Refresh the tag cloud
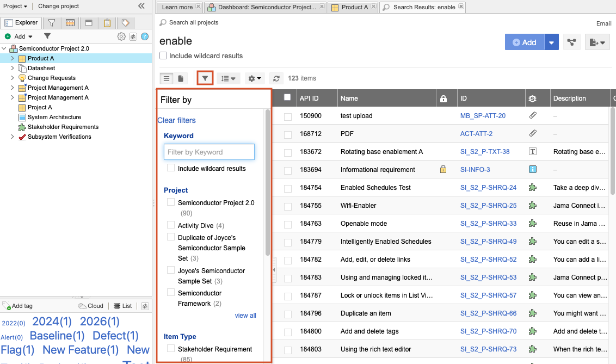This screenshot has width=616, height=364. point(145,306)
